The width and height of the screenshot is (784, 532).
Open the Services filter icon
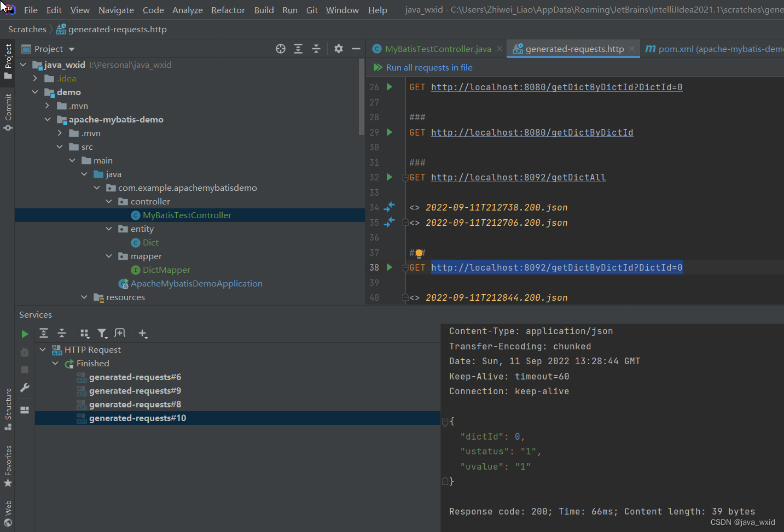102,334
